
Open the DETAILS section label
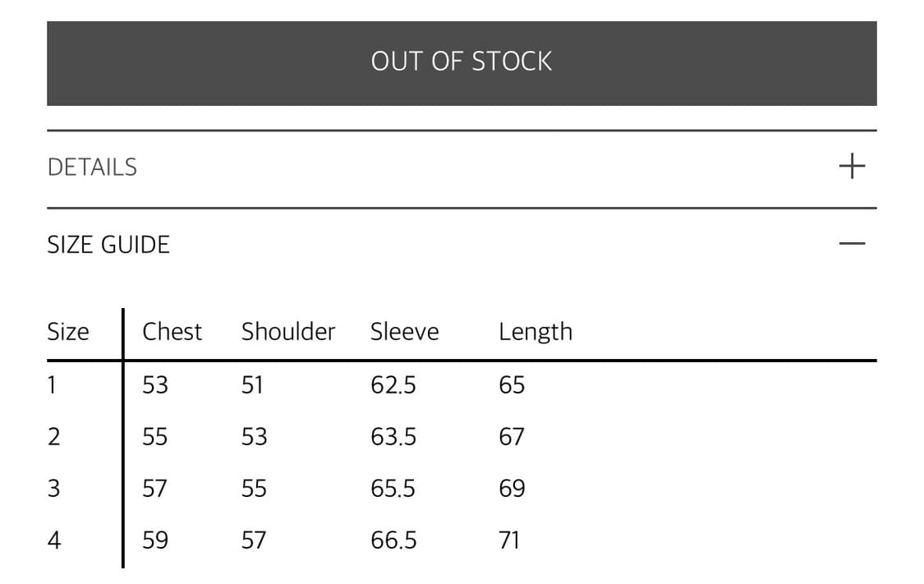(92, 167)
